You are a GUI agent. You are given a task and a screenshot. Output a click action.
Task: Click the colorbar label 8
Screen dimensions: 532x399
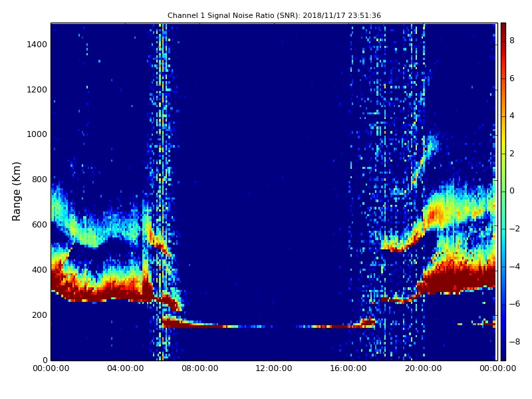[x=511, y=41]
